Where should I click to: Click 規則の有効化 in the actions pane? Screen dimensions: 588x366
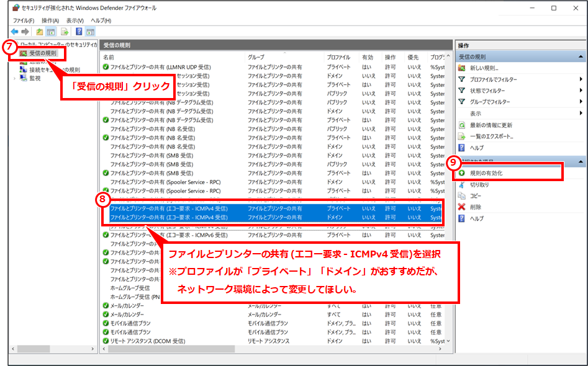(486, 173)
